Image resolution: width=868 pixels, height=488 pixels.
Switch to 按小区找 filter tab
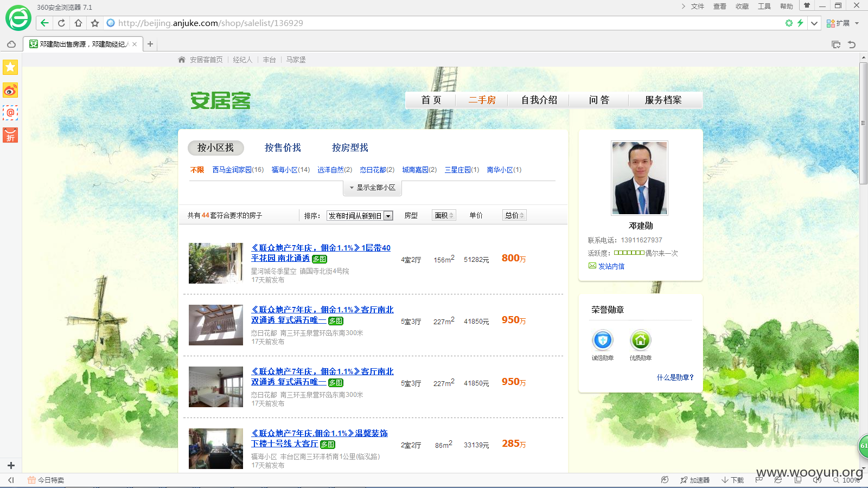215,147
